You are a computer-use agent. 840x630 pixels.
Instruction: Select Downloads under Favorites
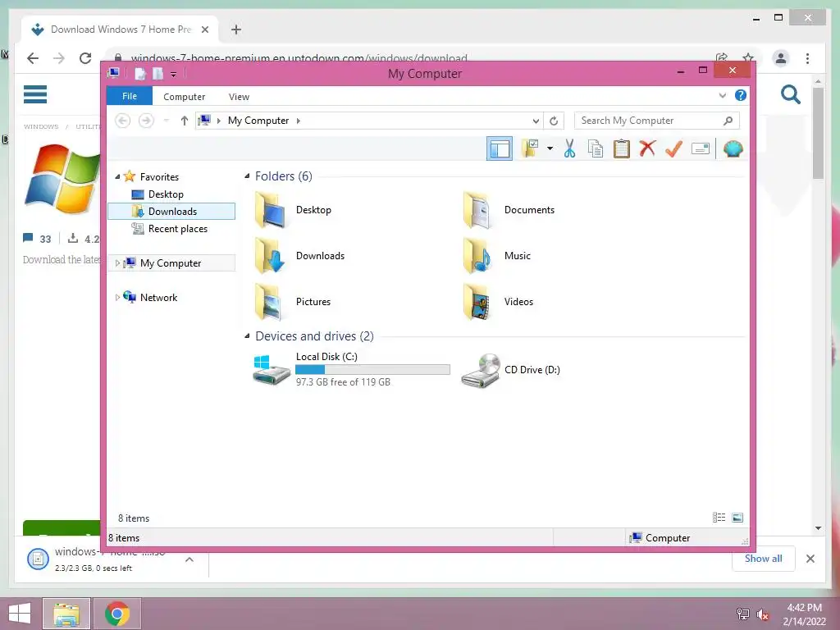[171, 211]
